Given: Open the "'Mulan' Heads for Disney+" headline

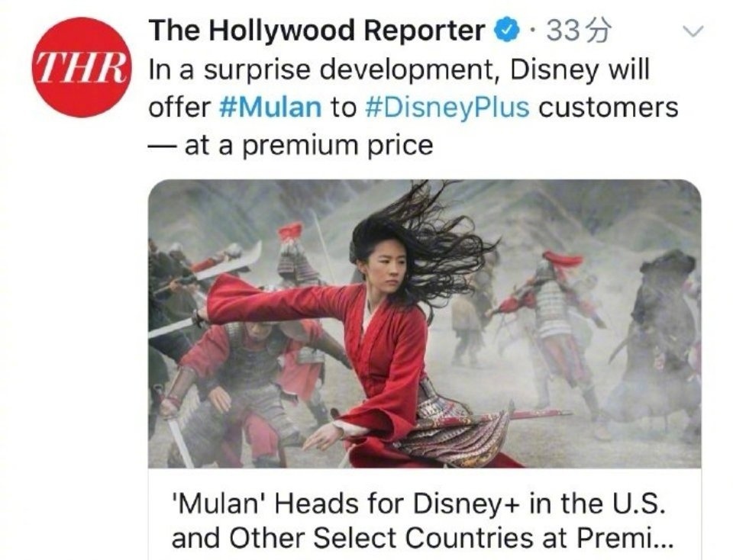Looking at the screenshot, I should click(418, 504).
